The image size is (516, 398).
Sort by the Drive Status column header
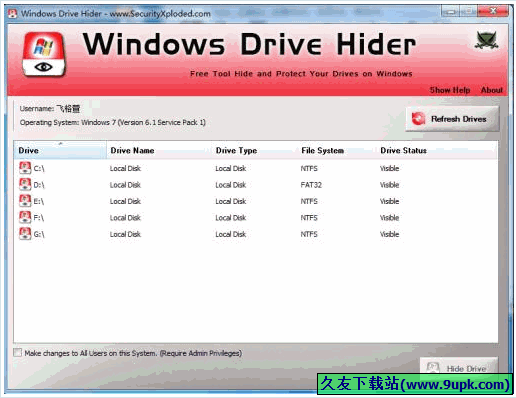tap(437, 150)
